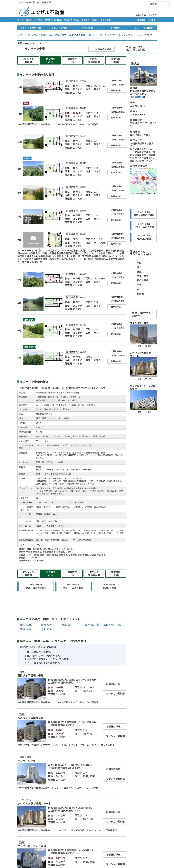Open 熱海店 in the blue navigation bar

click(67, 20)
